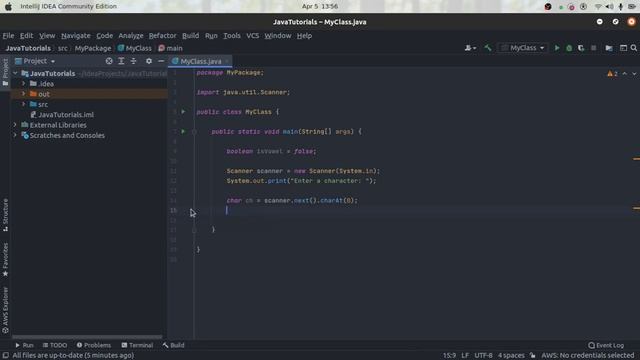Toggle the Build tool window
Viewport: 640px width, 360px height.
(173, 345)
